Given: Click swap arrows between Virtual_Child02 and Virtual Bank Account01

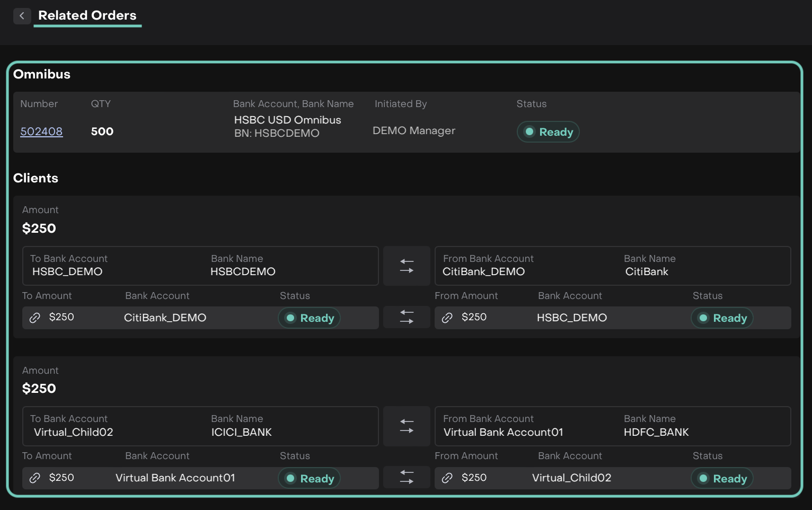Looking at the screenshot, I should [x=407, y=426].
